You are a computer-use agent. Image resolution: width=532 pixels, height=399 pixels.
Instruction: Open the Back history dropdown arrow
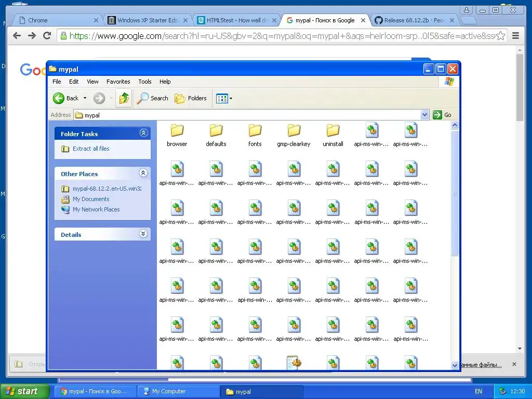(85, 98)
